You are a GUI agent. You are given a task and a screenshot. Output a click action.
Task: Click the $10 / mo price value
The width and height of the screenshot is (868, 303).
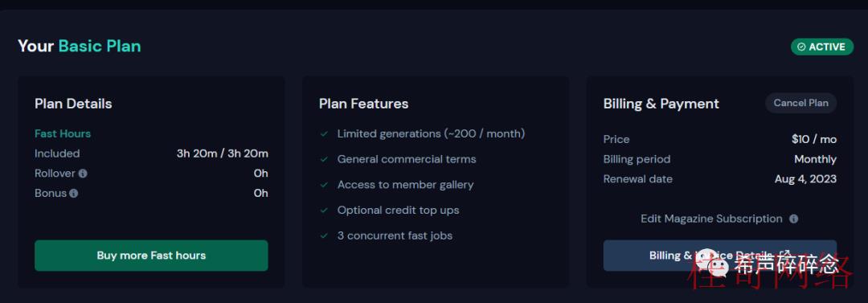(x=813, y=139)
